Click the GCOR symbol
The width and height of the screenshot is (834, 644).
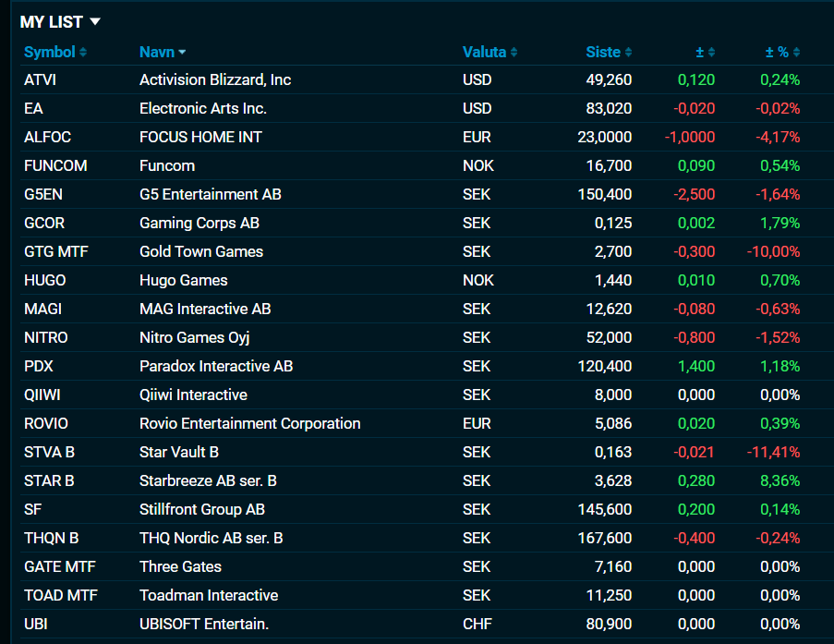coord(44,223)
